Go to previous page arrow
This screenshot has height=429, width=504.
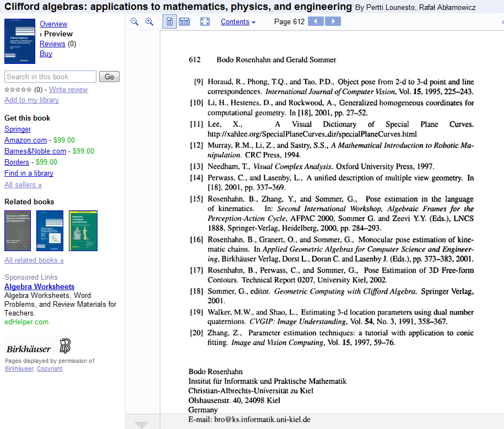[x=316, y=21]
